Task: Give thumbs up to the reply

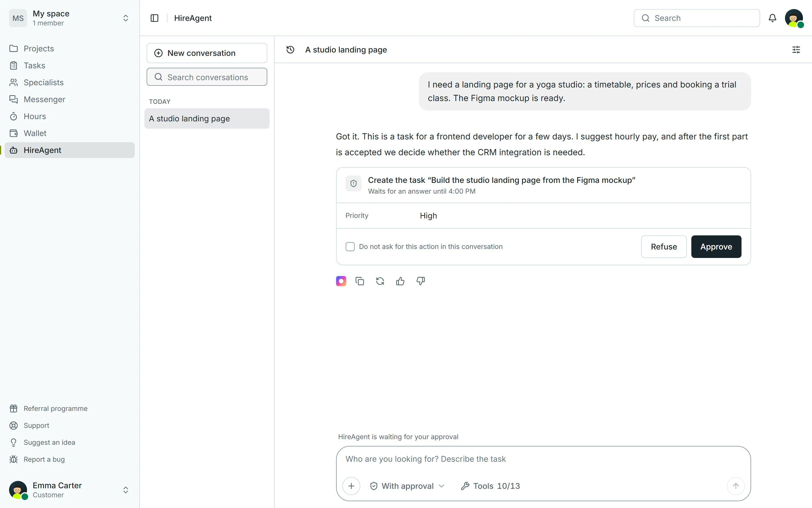Action: 400,281
